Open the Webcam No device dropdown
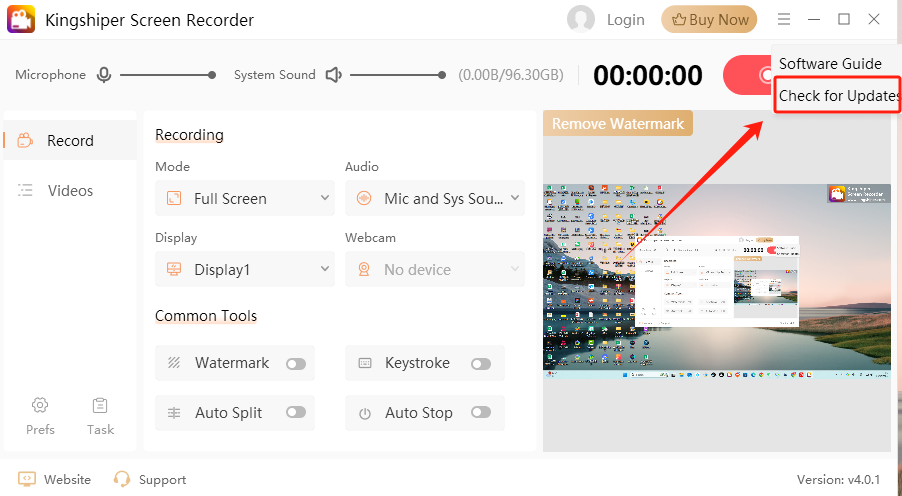The height and width of the screenshot is (496, 902). point(434,269)
